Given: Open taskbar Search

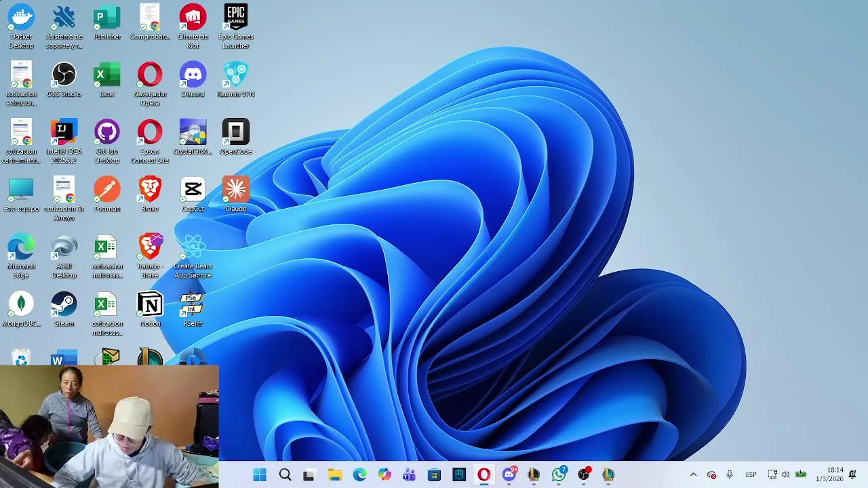Looking at the screenshot, I should point(285,475).
